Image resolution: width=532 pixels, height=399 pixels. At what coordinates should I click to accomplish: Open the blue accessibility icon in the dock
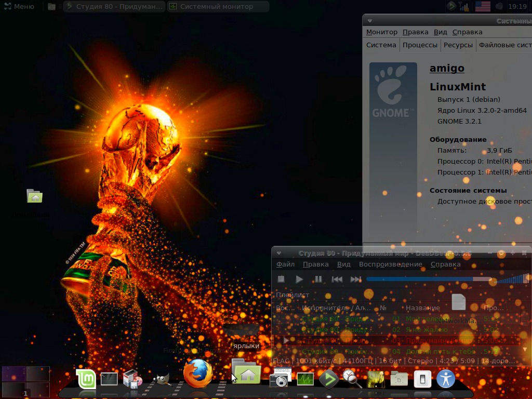446,379
